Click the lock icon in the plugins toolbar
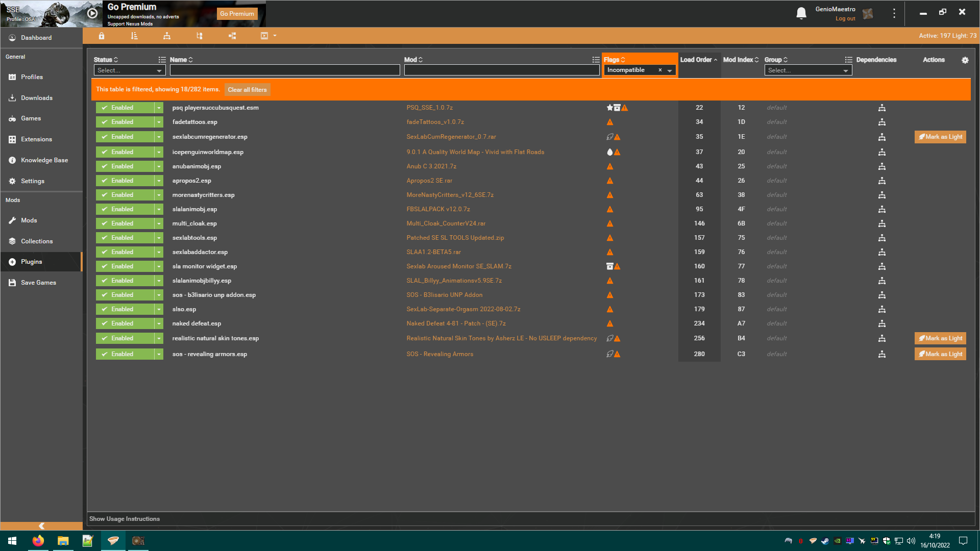980x551 pixels. tap(102, 36)
